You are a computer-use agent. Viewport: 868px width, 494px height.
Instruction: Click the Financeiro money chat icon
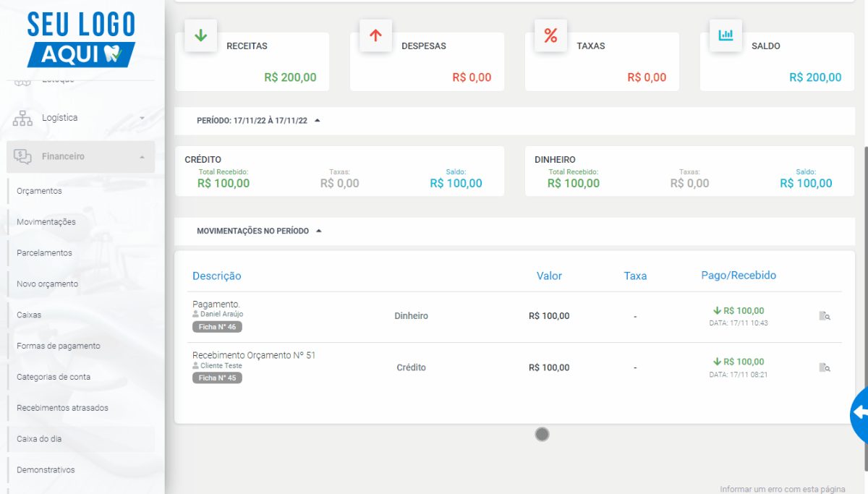pos(23,156)
